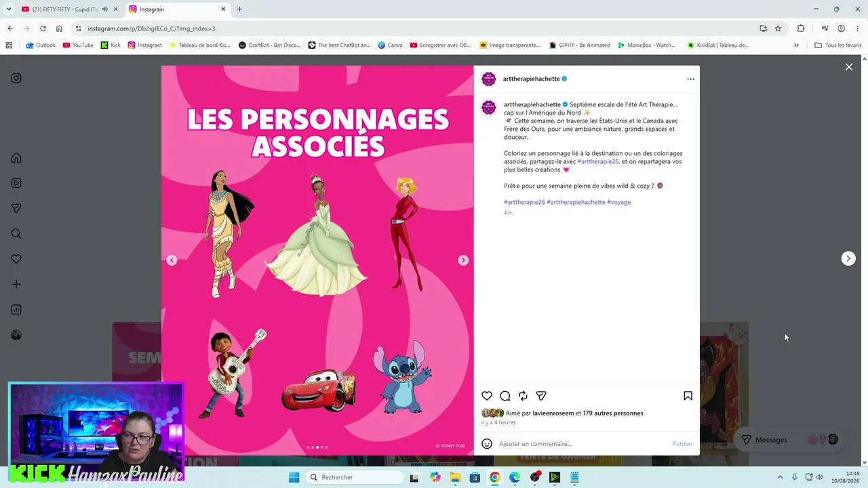Open the Chrome three-dot menu
The image size is (868, 488).
pos(856,28)
